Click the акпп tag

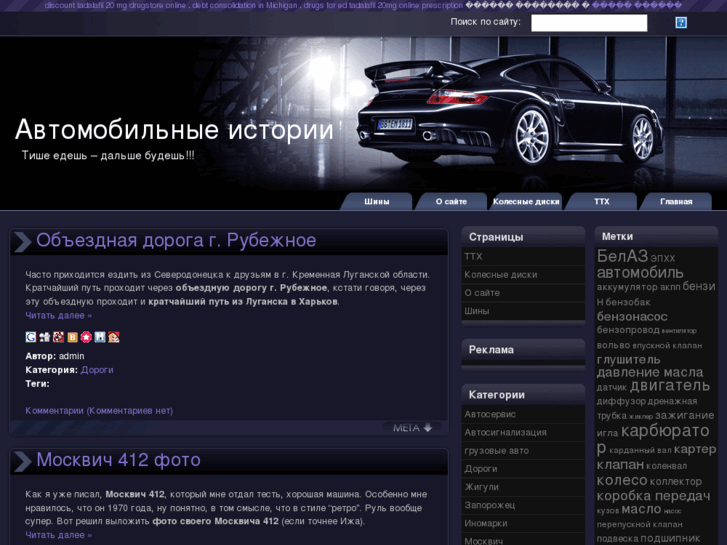click(670, 288)
